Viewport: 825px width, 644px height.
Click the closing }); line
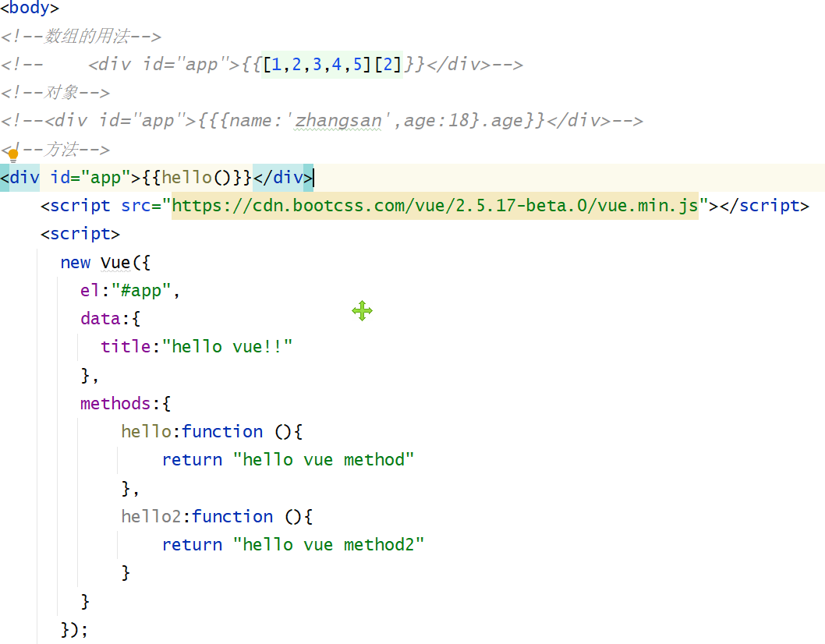pos(74,630)
